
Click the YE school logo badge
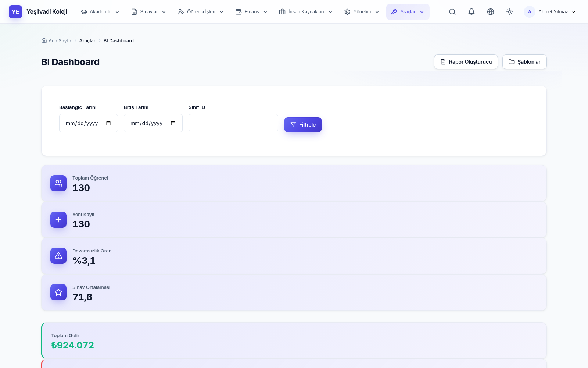coord(15,12)
